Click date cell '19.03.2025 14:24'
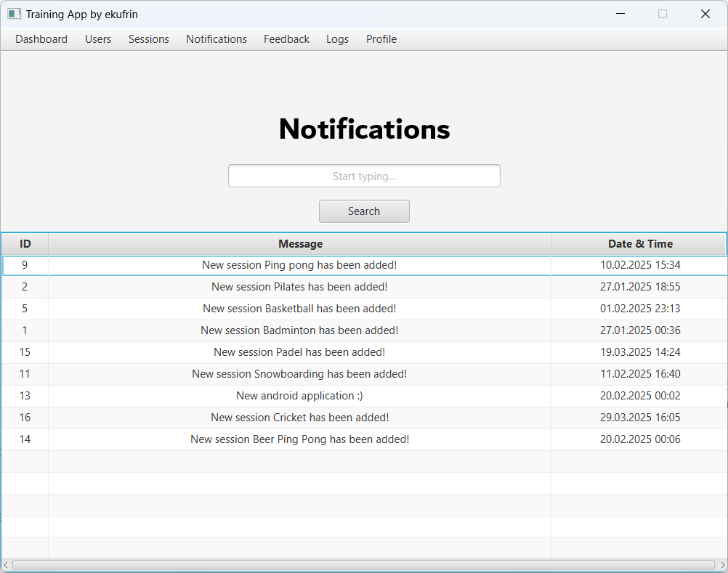728x573 pixels. coord(640,352)
